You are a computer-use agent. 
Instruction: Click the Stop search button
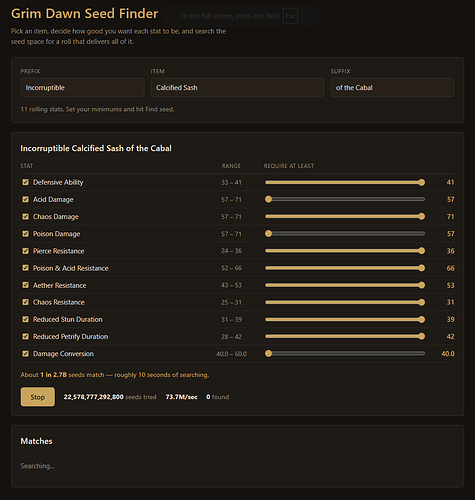click(38, 397)
